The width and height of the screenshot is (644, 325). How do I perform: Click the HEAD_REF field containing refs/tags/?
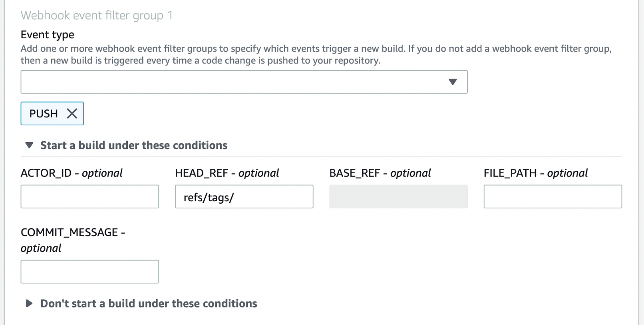click(244, 196)
